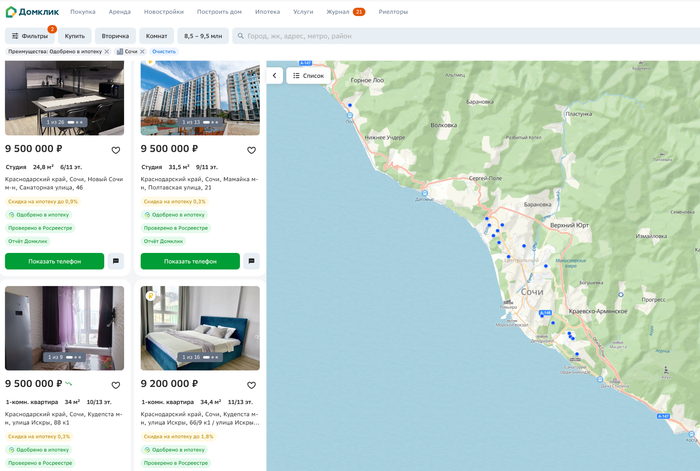The width and height of the screenshot is (700, 471).
Task: Expand the Купить deal type dropdown
Action: coord(75,36)
